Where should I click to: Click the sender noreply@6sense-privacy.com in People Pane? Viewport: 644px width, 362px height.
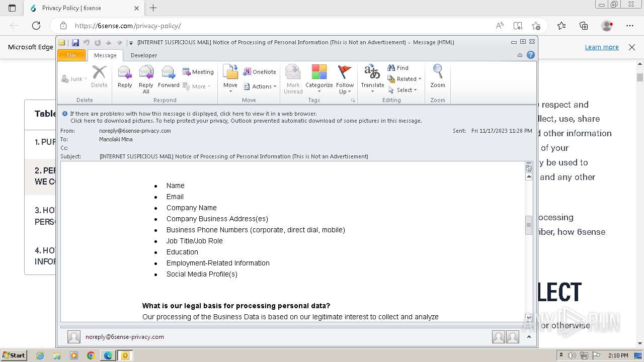click(x=125, y=337)
